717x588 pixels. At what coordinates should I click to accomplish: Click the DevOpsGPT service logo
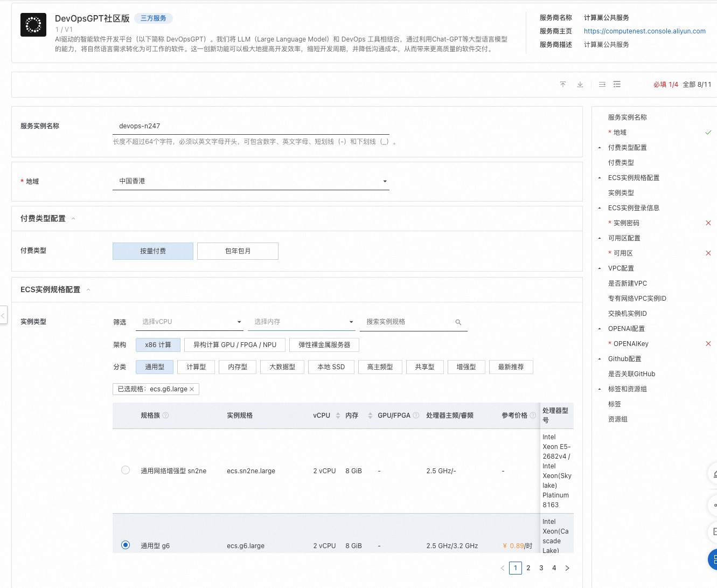tap(33, 24)
